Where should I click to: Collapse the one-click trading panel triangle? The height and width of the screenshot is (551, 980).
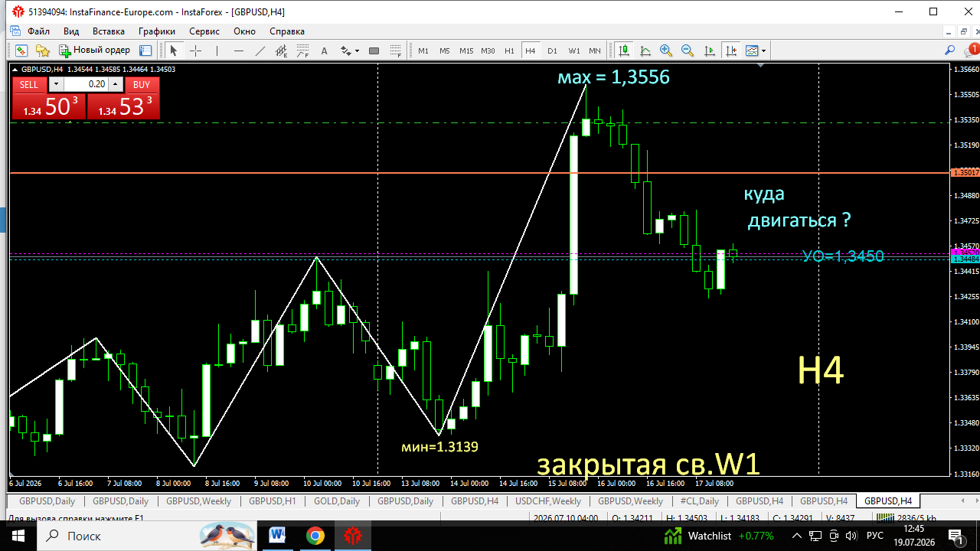[15, 69]
